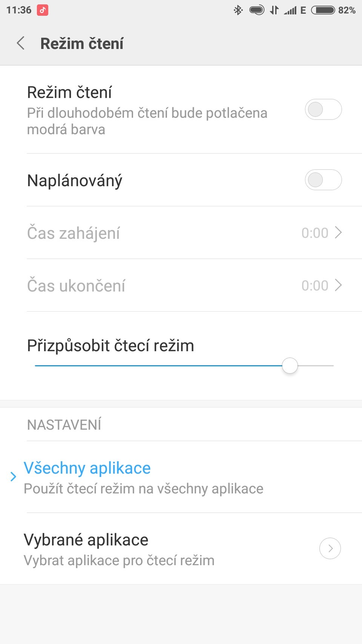Screen dimensions: 362x644
Task: Click the Přizpůsobit čtecí režim slider handle
Action: 290,366
